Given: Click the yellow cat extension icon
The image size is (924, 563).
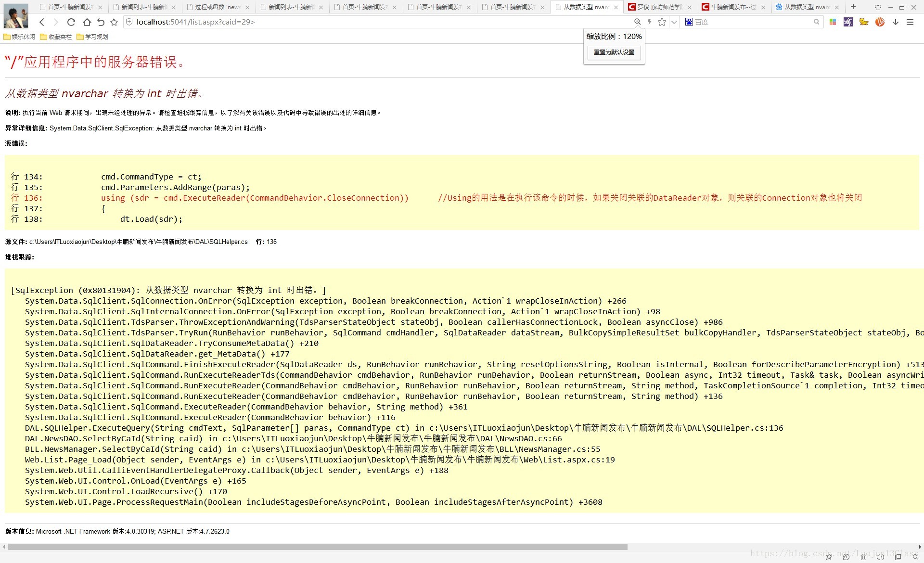Looking at the screenshot, I should click(864, 22).
